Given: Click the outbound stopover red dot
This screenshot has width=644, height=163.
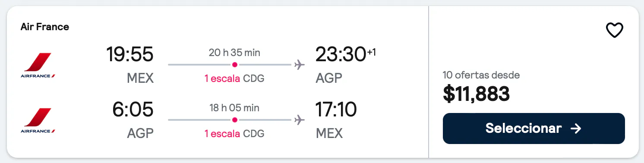Looking at the screenshot, I should pyautogui.click(x=234, y=65).
